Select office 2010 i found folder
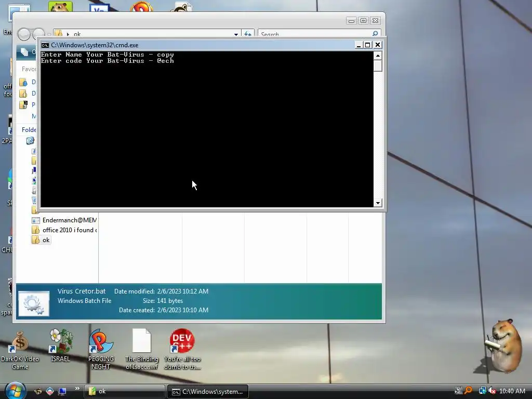Viewport: 532px width, 399px height. (x=64, y=230)
